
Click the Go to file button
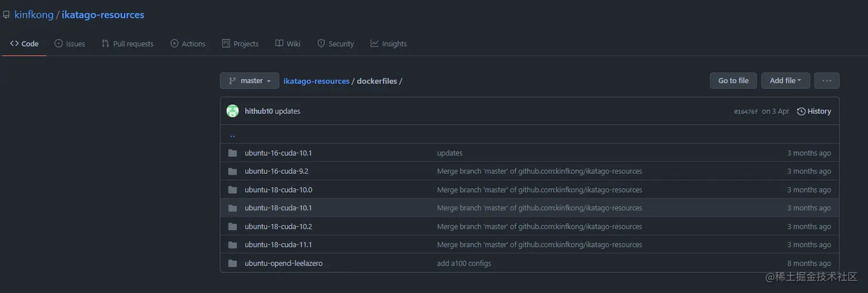(733, 81)
